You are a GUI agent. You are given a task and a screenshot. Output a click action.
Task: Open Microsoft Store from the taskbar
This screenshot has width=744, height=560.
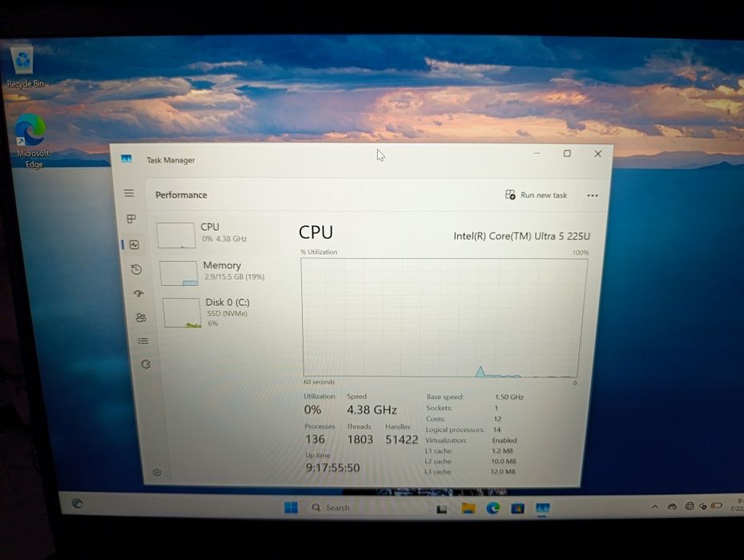coord(517,508)
